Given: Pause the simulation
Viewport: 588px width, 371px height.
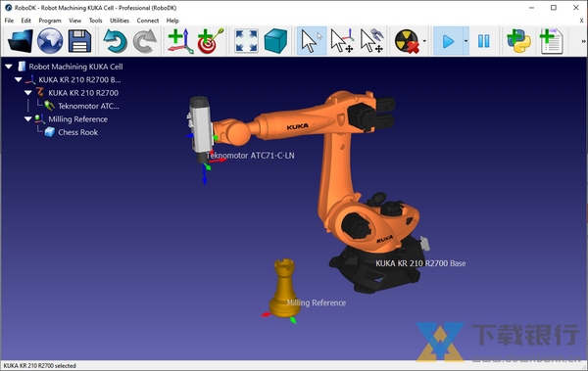Looking at the screenshot, I should (484, 41).
